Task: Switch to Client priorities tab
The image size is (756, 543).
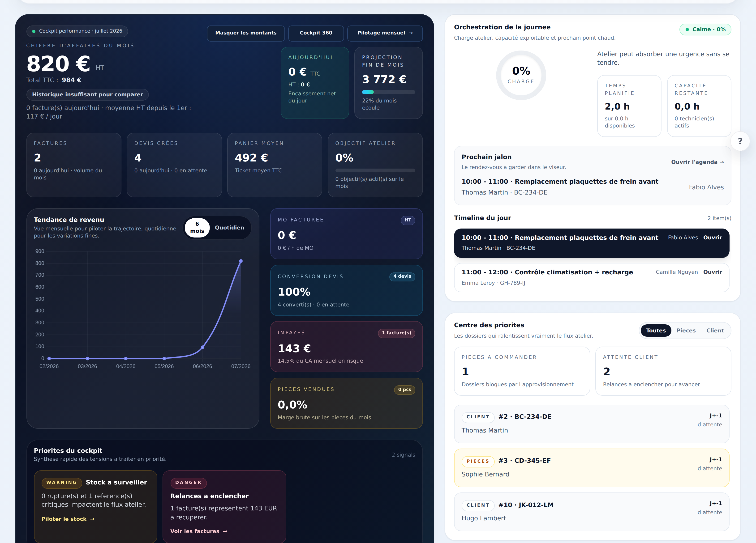Action: [715, 331]
